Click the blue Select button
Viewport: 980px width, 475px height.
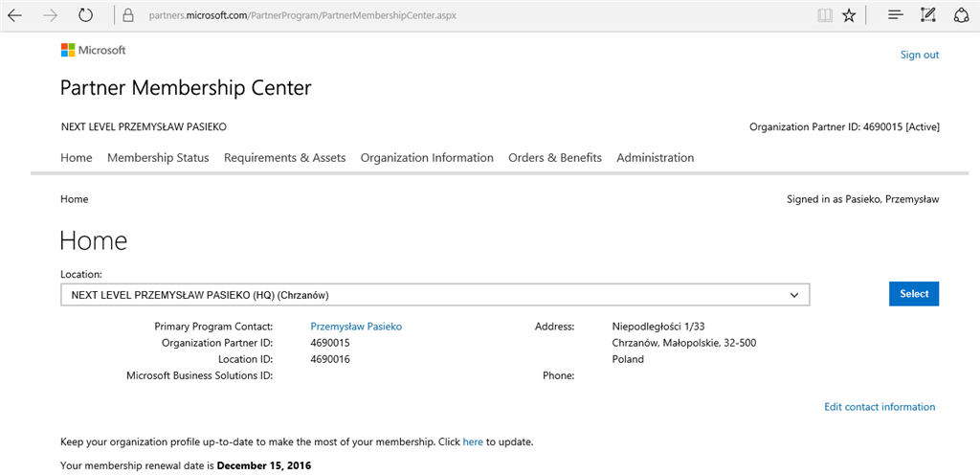pyautogui.click(x=914, y=294)
